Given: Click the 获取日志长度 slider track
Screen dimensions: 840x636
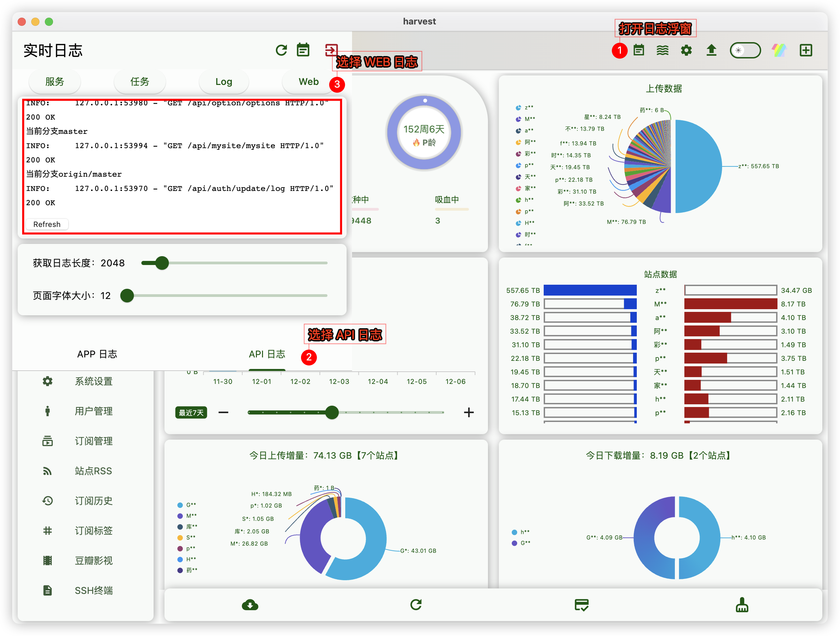Looking at the screenshot, I should (x=234, y=263).
